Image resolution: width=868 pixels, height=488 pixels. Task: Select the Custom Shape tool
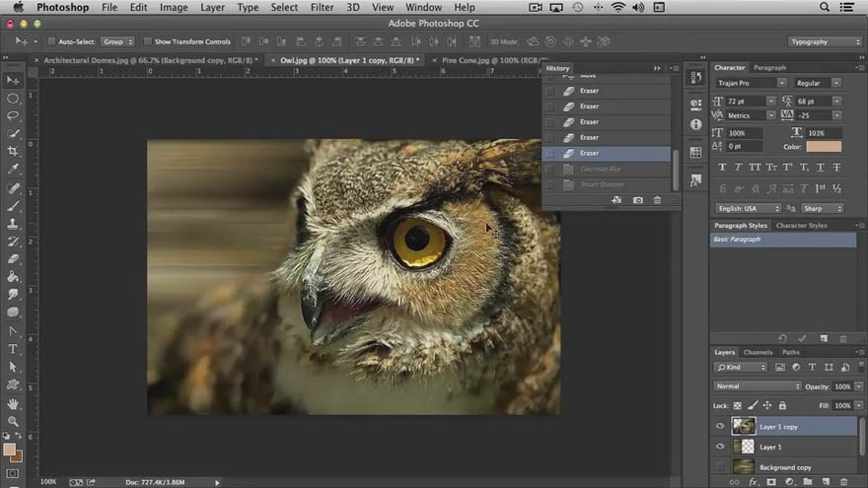(x=13, y=384)
